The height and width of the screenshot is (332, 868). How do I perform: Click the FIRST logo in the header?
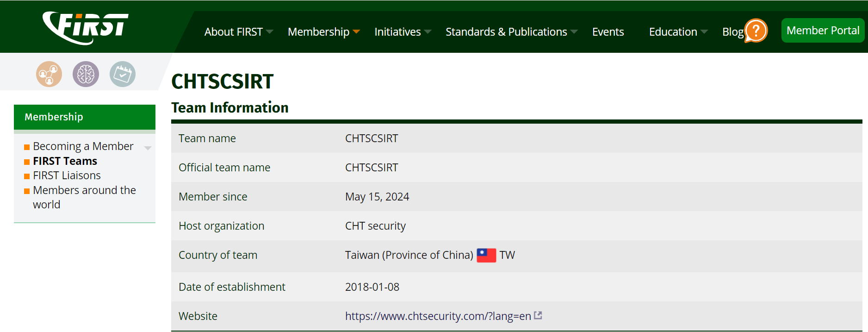pos(86,28)
